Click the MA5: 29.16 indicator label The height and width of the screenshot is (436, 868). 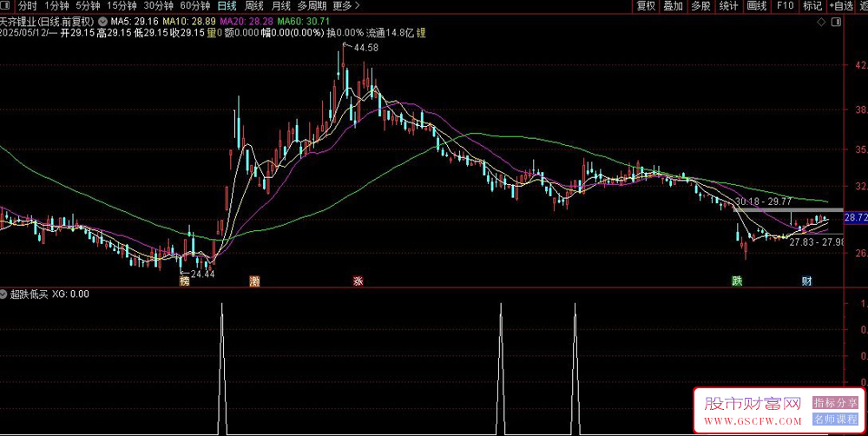[x=135, y=21]
